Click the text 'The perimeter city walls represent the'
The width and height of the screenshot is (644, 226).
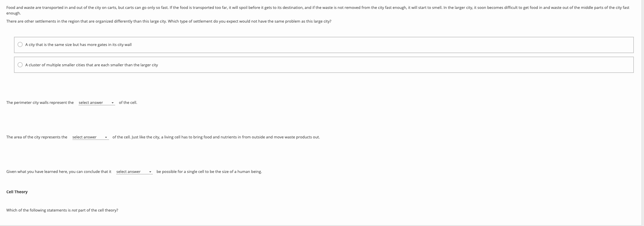coord(40,103)
